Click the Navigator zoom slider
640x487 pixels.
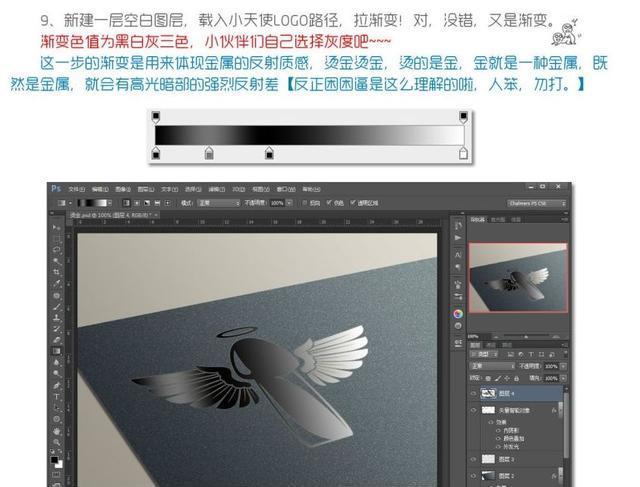[x=526, y=337]
